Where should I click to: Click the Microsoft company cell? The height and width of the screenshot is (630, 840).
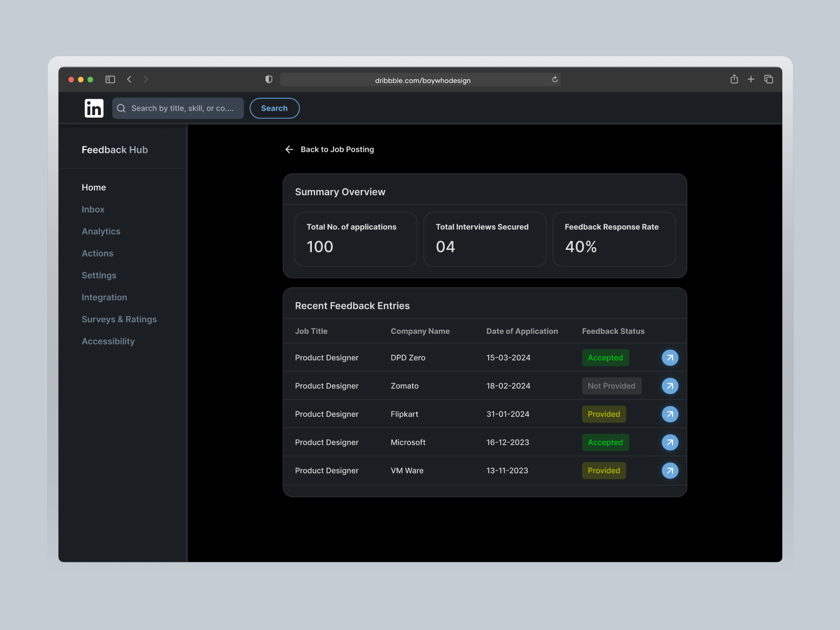tap(408, 443)
